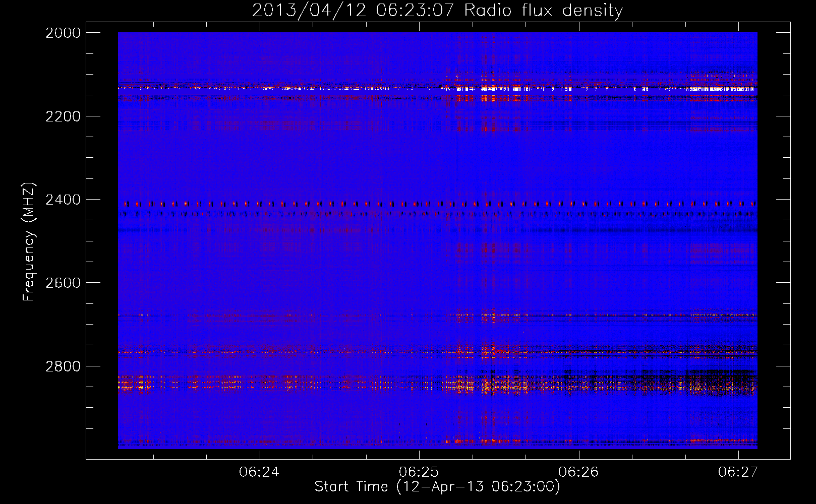Click the plot title "2013/04/12 06:23:07 Radio flux density"

click(x=437, y=10)
